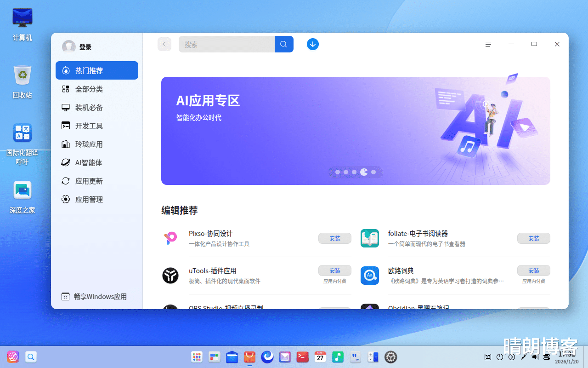
Task: Click 应用内付费 under the uTools install button
Action: [335, 281]
